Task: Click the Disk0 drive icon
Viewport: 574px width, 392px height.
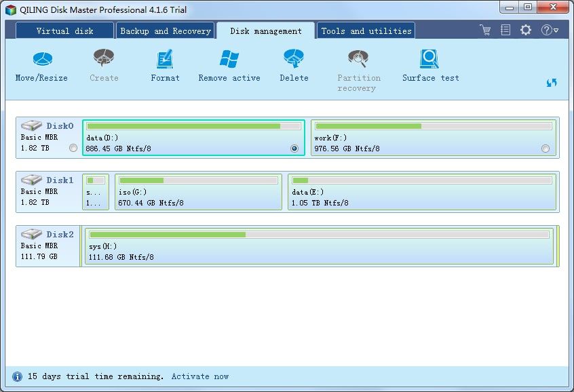Action: 31,125
